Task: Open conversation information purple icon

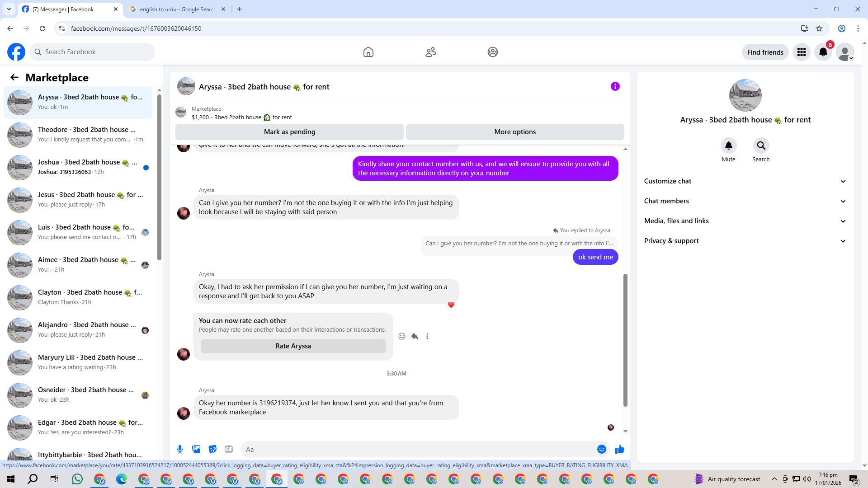Action: coord(615,86)
